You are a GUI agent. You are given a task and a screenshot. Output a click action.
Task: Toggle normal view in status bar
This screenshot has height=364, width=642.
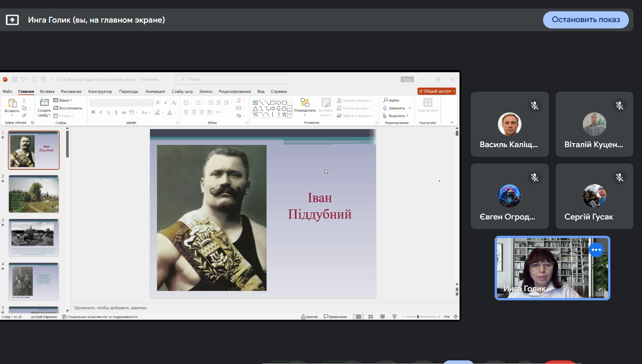[359, 317]
